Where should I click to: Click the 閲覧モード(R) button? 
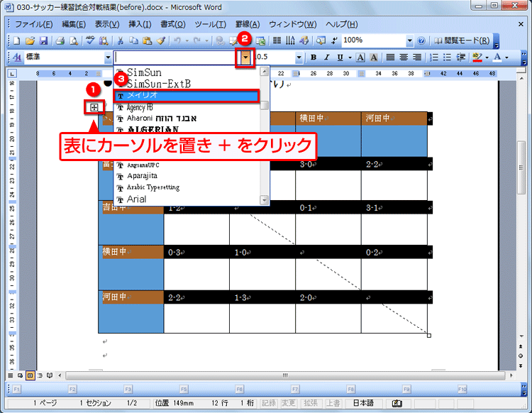tap(462, 40)
